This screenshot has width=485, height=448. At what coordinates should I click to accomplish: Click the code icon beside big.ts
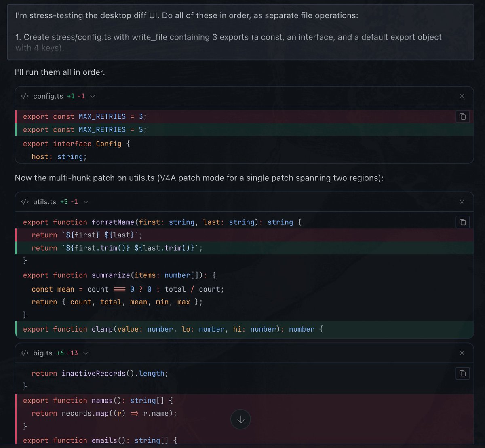(x=25, y=353)
